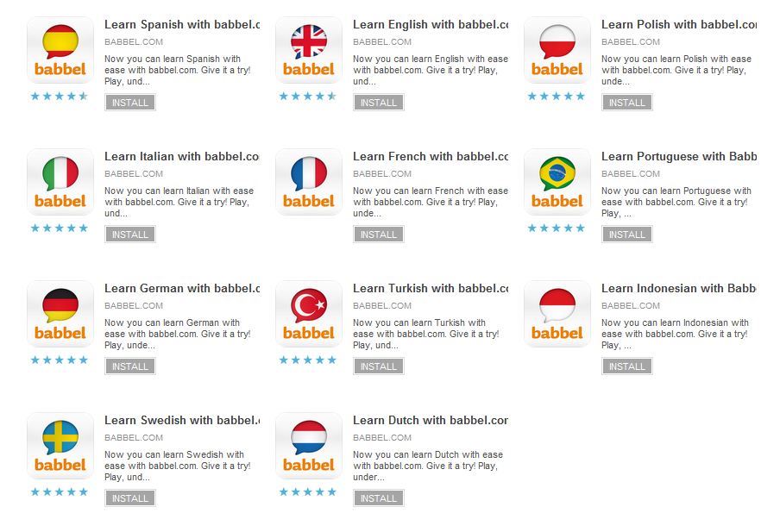Screen dimensions: 780x532
Task: Click the English Union Jack babbel icon
Action: click(x=308, y=50)
